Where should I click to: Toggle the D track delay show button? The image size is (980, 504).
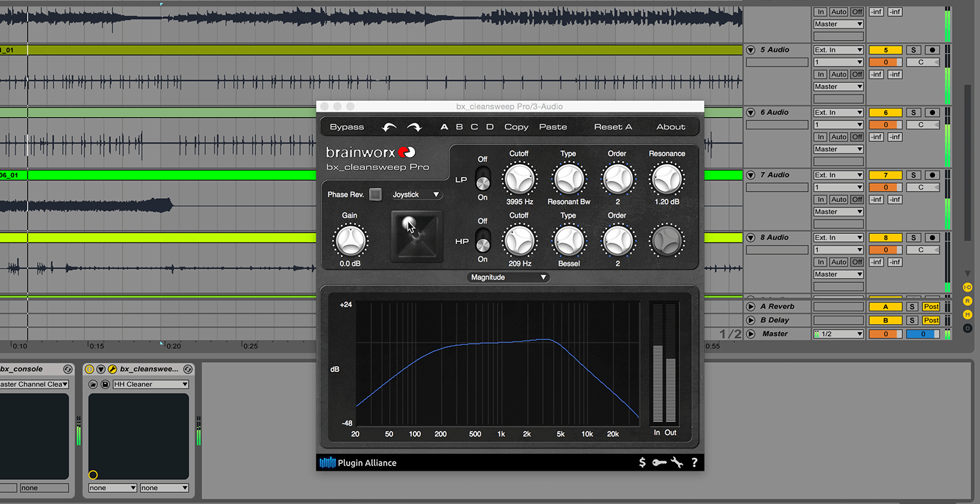(968, 328)
